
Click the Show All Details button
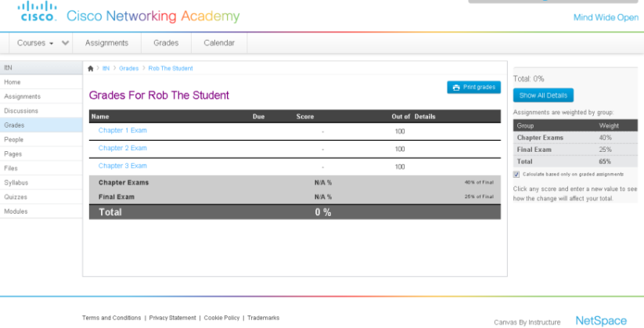coord(543,96)
